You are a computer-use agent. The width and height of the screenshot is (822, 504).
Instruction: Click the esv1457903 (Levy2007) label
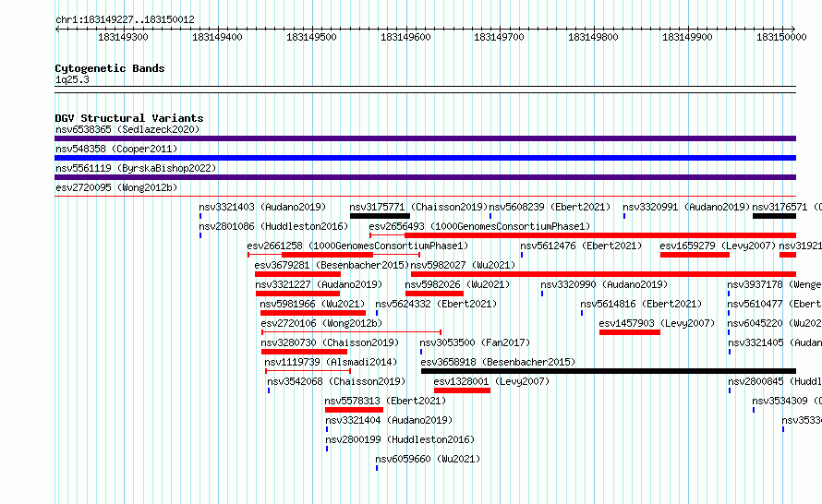click(x=657, y=323)
